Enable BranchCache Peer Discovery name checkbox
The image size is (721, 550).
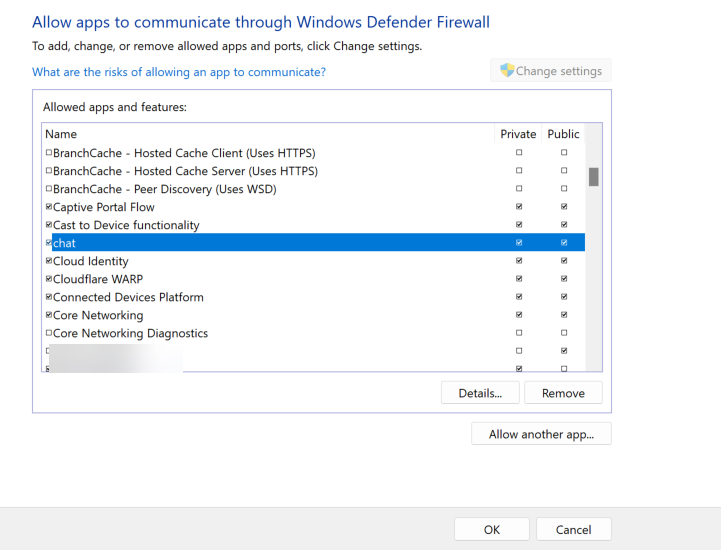[x=49, y=189]
